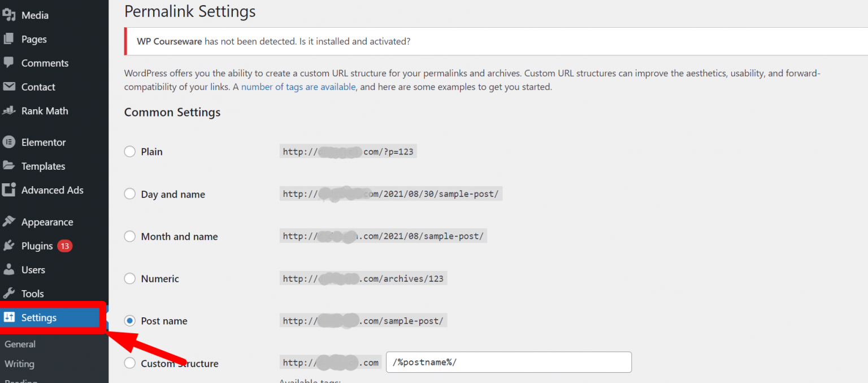This screenshot has height=383, width=868.
Task: Select the Custom Structure option
Action: tap(129, 363)
